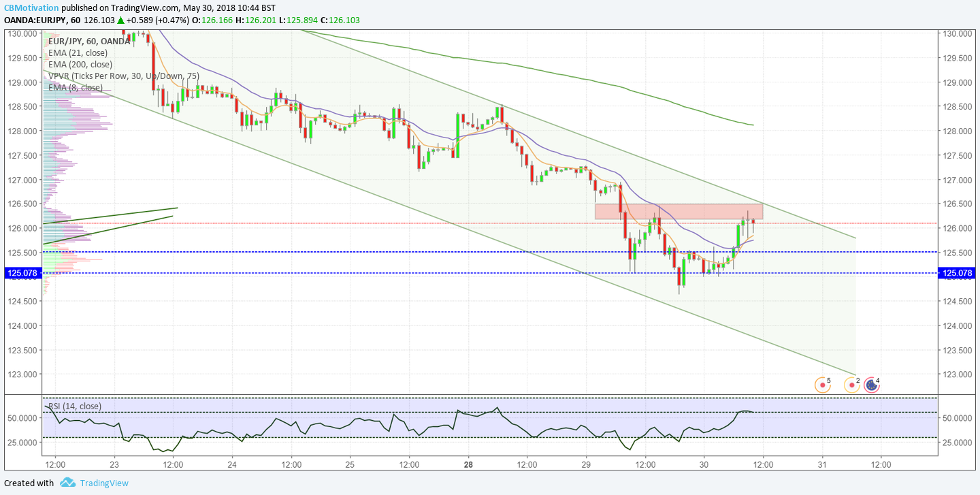Click the 126.500 value on right price axis
This screenshot has height=495, width=980.
[956, 204]
